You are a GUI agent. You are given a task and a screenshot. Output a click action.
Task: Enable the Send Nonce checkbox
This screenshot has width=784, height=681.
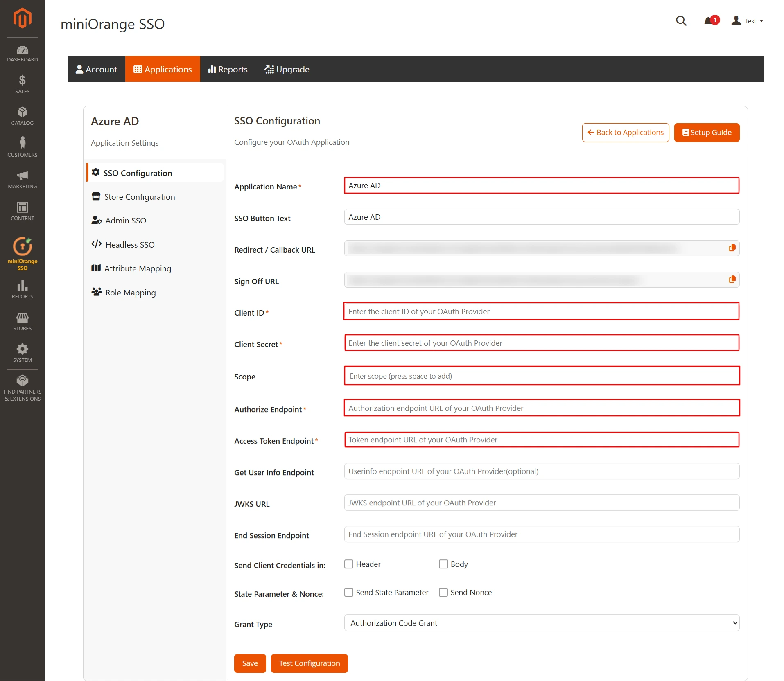pyautogui.click(x=443, y=592)
